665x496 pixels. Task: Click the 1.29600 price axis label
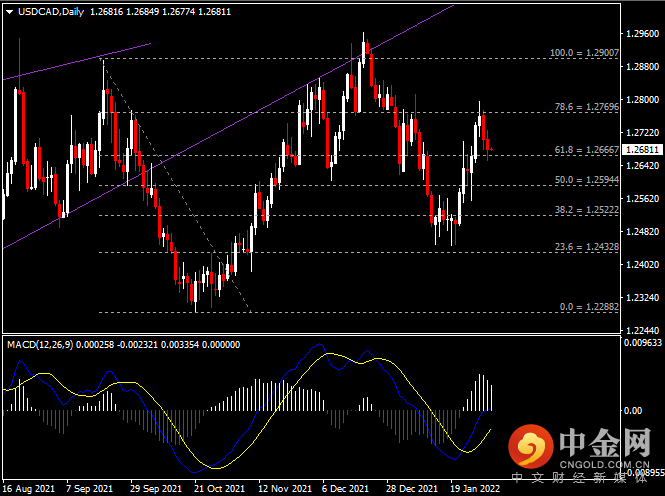(640, 33)
